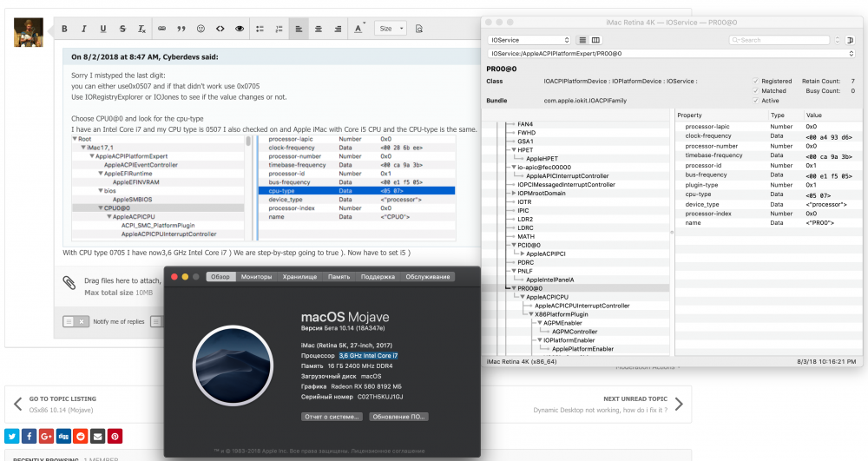
Task: Collapse the PNLF tree node
Action: coord(514,271)
